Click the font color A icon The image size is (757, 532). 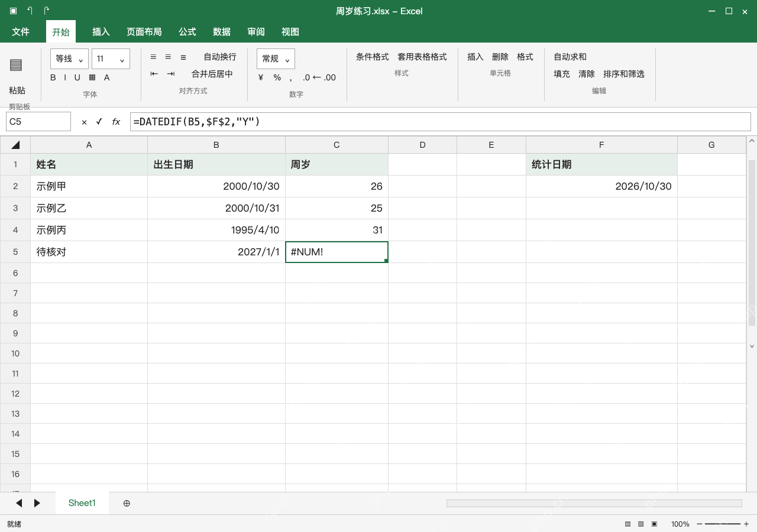(x=106, y=77)
